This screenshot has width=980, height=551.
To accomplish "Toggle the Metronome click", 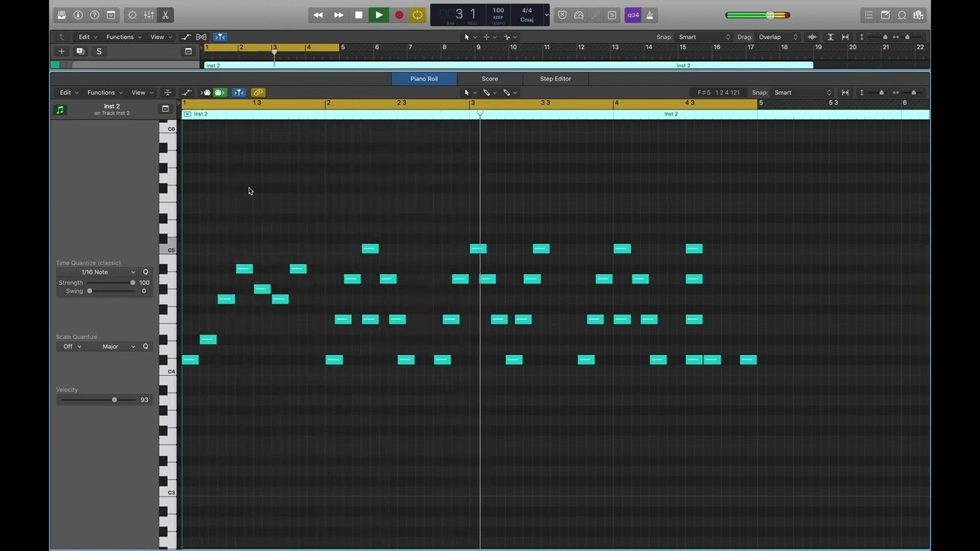I will click(x=649, y=15).
